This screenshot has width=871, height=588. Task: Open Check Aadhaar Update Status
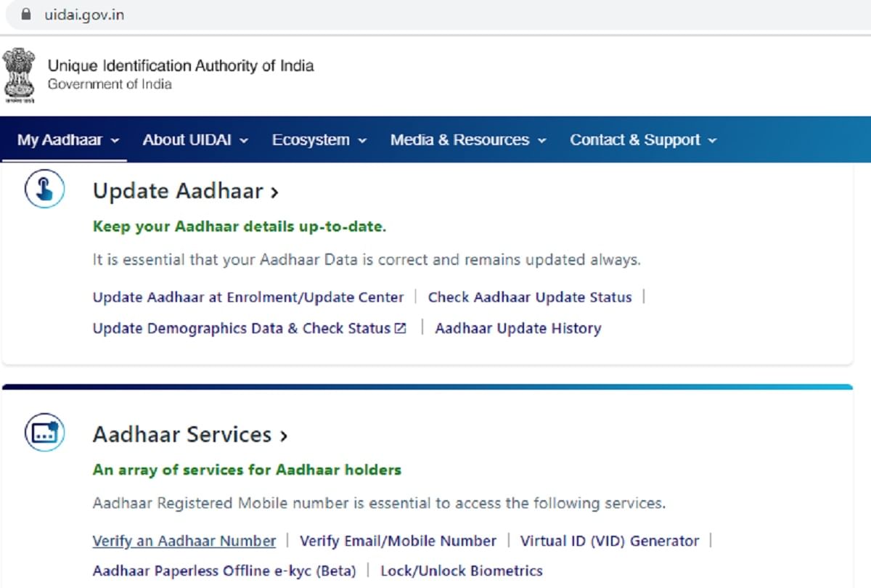point(529,297)
